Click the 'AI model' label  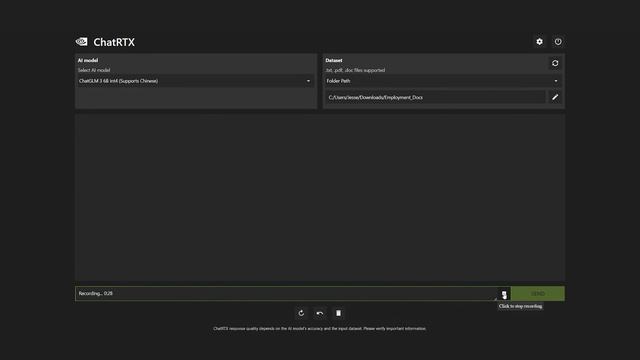pos(88,60)
